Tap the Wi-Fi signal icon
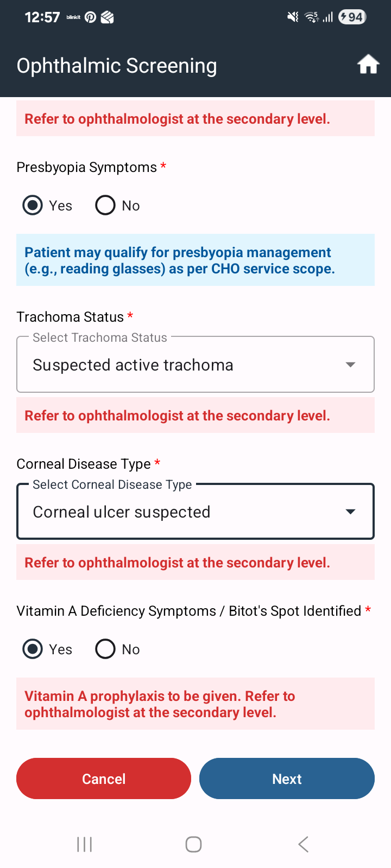This screenshot has width=391, height=868. click(x=312, y=17)
